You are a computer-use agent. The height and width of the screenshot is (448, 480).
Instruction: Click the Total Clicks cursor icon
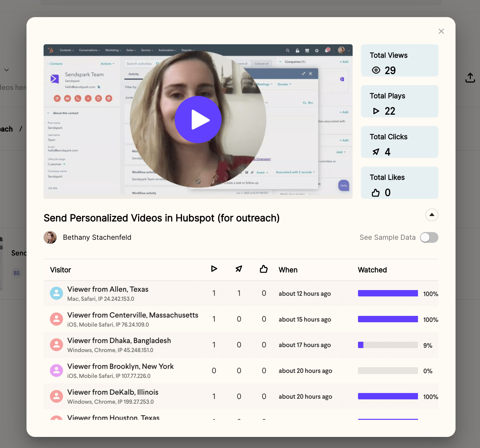376,152
